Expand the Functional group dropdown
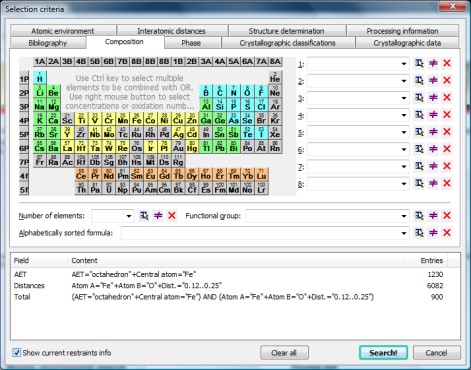 tap(404, 216)
